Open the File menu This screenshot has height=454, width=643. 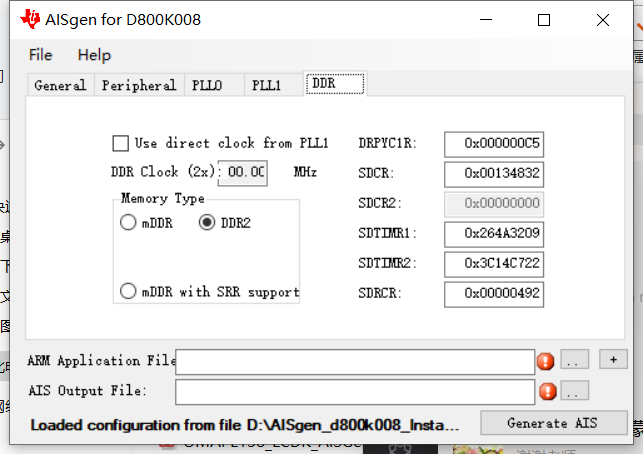pyautogui.click(x=41, y=55)
